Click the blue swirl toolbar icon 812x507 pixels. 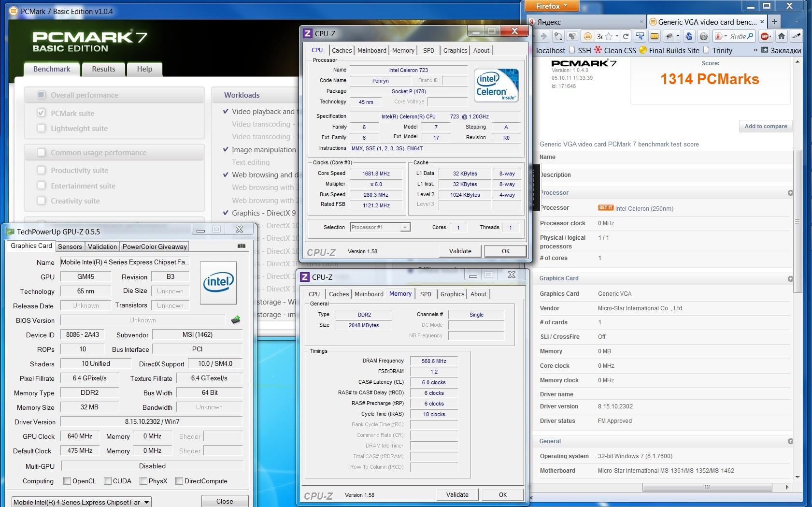coord(689,36)
